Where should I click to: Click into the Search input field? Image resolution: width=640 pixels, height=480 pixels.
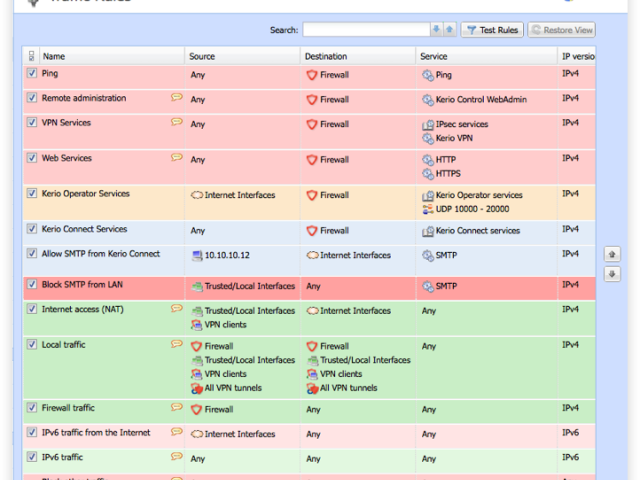(x=366, y=30)
